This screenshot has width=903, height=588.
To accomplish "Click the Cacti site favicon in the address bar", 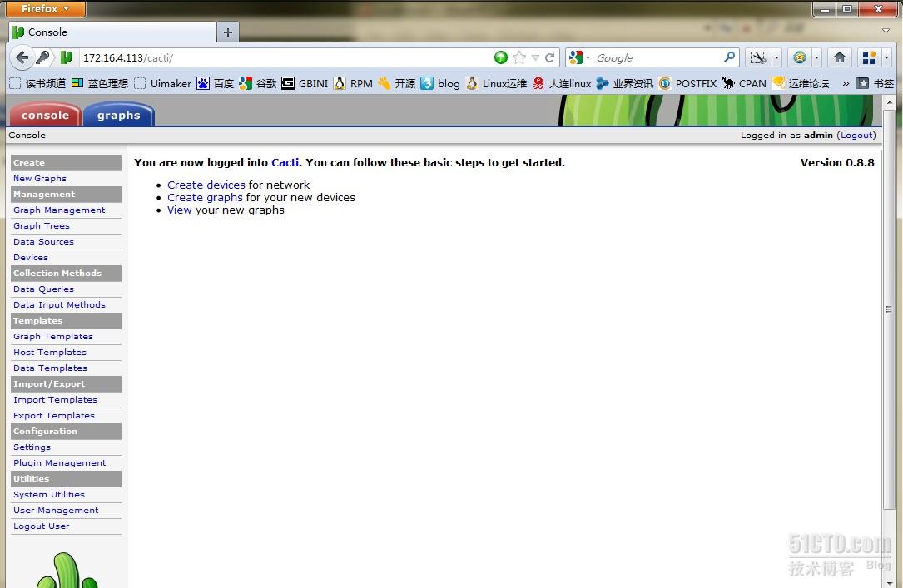I will click(67, 57).
